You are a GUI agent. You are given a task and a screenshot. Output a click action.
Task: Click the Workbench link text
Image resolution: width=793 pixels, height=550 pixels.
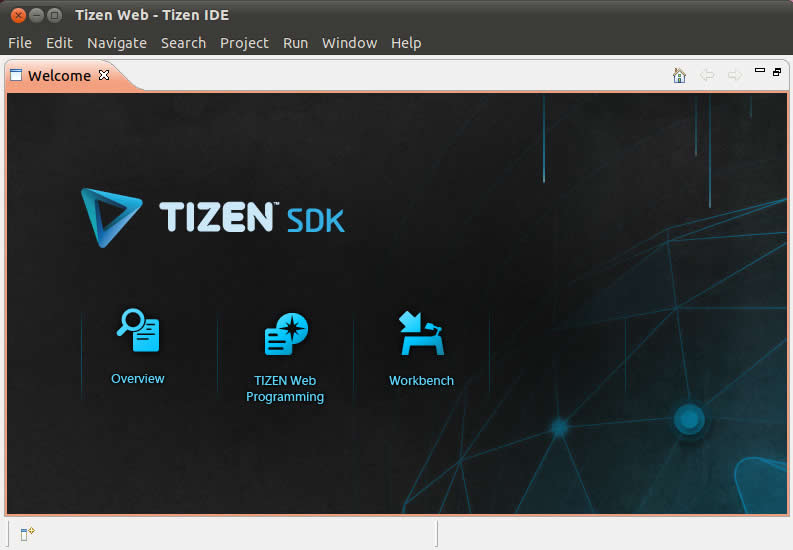pyautogui.click(x=421, y=381)
